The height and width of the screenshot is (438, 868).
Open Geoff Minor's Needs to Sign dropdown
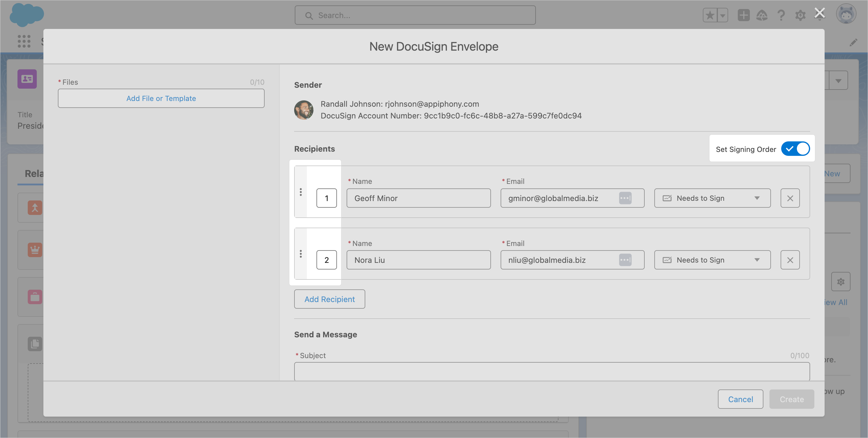pos(712,198)
